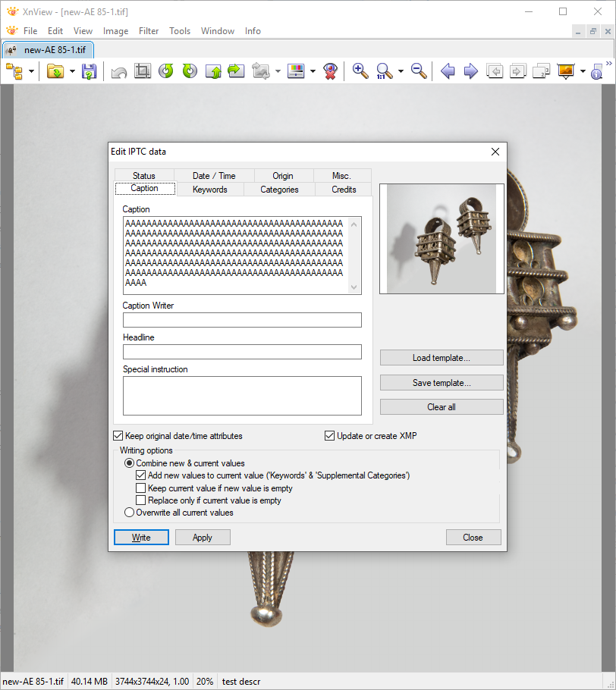Click the XnView logo next to File menu
616x690 pixels.
pos(12,31)
